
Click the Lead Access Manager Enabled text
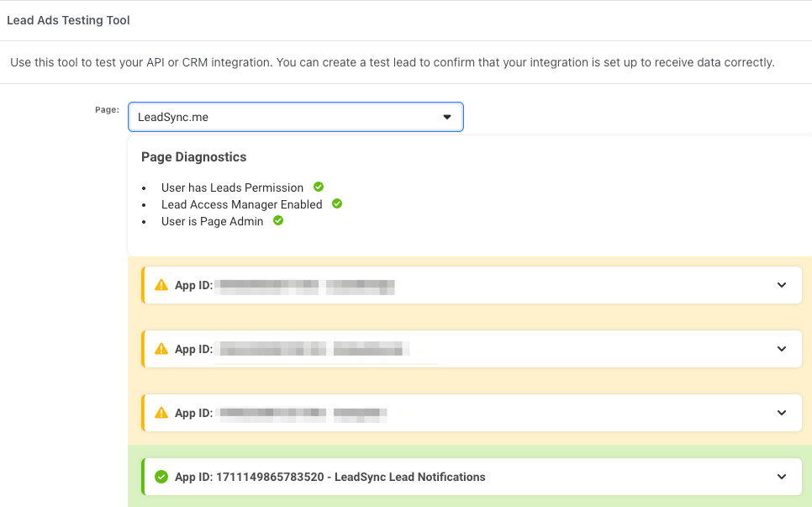pyautogui.click(x=241, y=203)
